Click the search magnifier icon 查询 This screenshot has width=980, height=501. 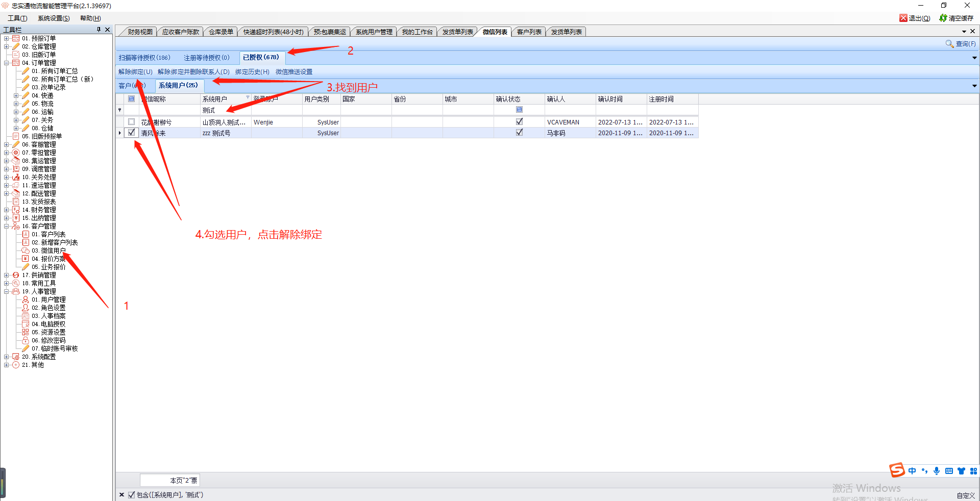(949, 44)
